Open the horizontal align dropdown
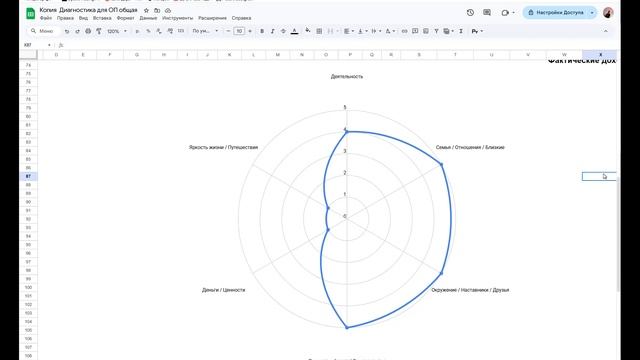The height and width of the screenshot is (360, 640). tap(348, 31)
